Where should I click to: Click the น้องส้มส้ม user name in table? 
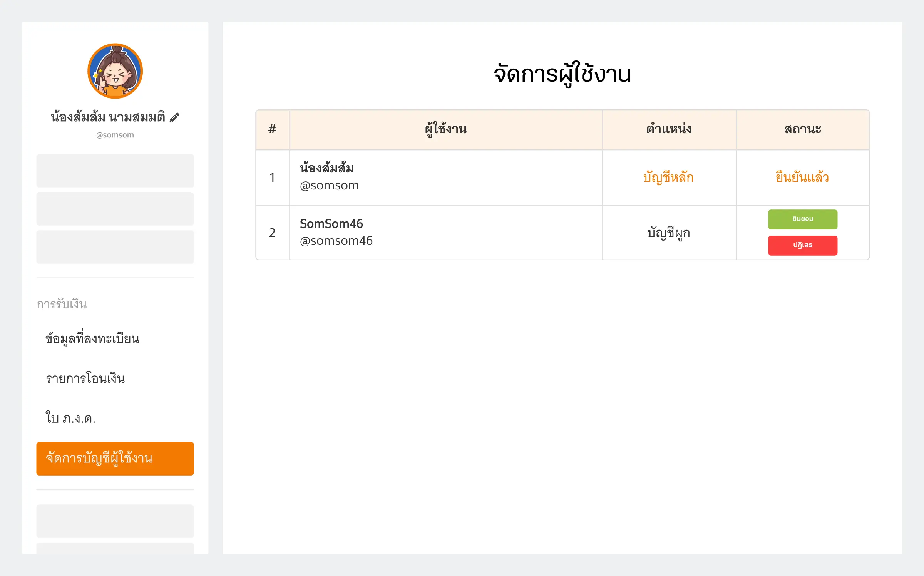[x=326, y=168]
